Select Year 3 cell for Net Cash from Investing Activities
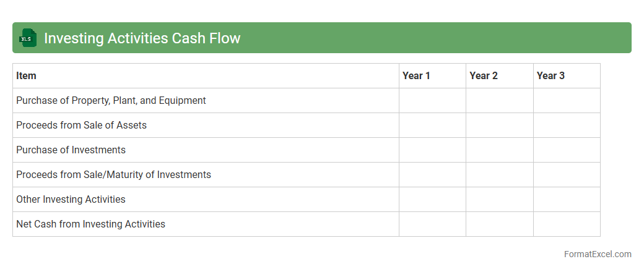Image resolution: width=644 pixels, height=272 pixels. (x=567, y=224)
